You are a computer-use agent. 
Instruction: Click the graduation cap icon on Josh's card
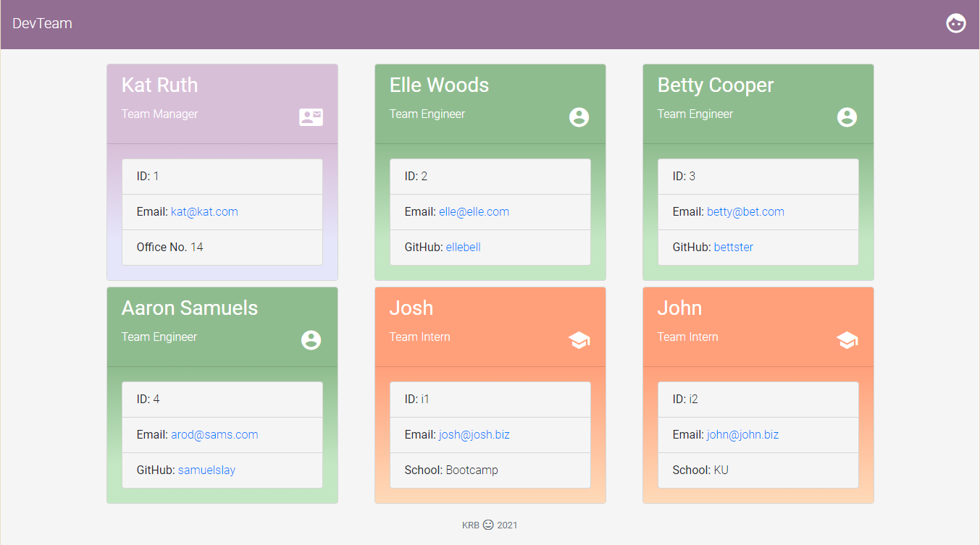coord(579,340)
